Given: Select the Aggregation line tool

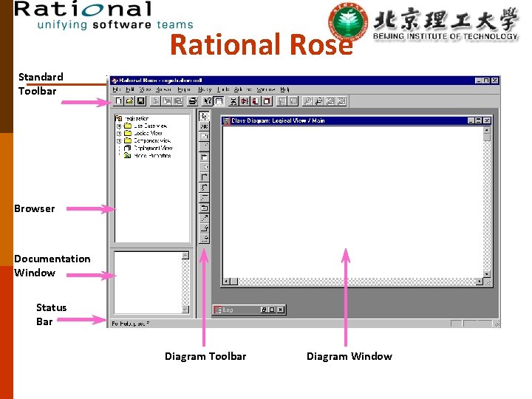Looking at the screenshot, I should click(x=204, y=187).
